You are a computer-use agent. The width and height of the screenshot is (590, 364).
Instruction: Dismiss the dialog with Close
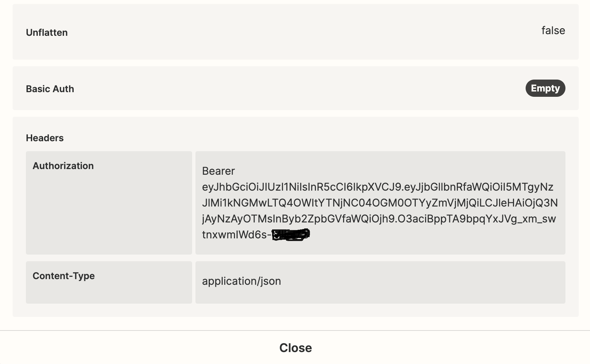coord(295,347)
